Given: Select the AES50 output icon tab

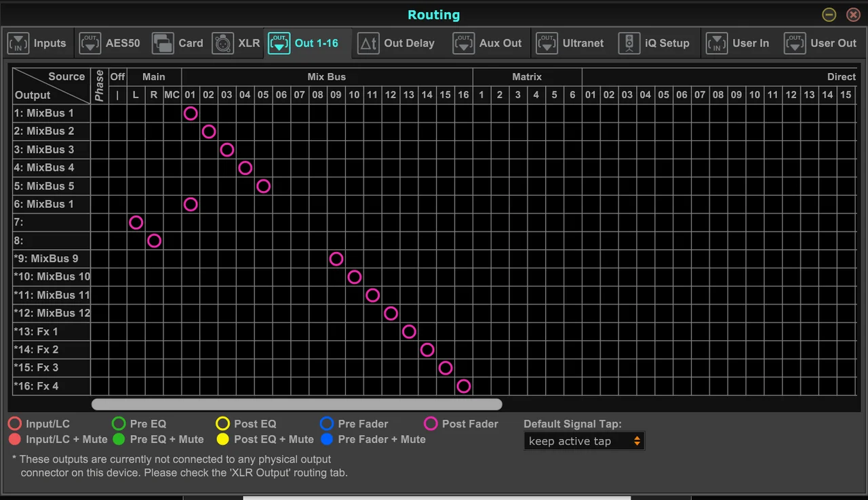Looking at the screenshot, I should (90, 43).
